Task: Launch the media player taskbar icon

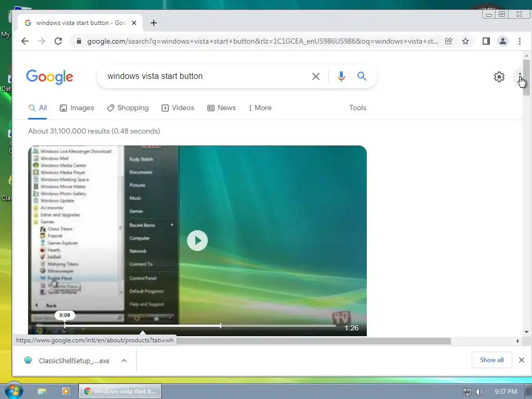Action: click(x=66, y=391)
